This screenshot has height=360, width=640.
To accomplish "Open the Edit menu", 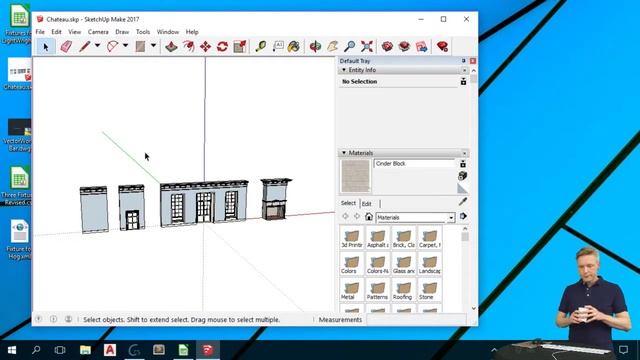I will pyautogui.click(x=56, y=32).
